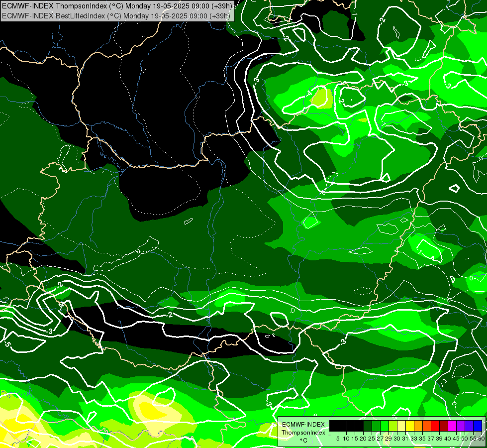Click the legend tick value 20

pos(364,439)
